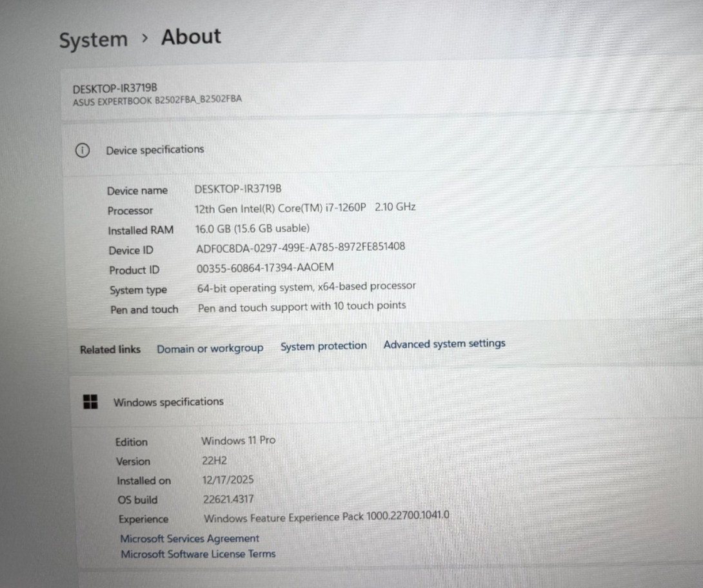Click the Experience label
This screenshot has height=588, width=703.
[x=143, y=519]
